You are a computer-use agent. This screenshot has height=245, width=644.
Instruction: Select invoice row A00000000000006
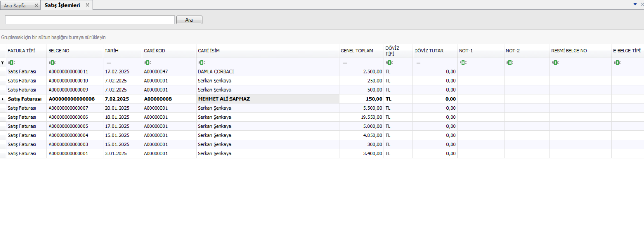[68, 117]
